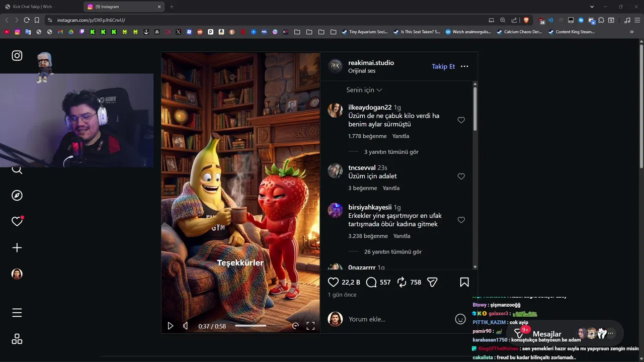Open Brave Shields lion icon
644x362 pixels.
click(526, 20)
